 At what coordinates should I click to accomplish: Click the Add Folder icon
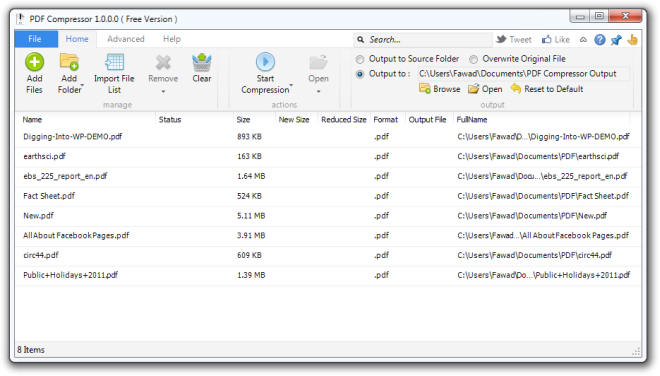(x=69, y=62)
